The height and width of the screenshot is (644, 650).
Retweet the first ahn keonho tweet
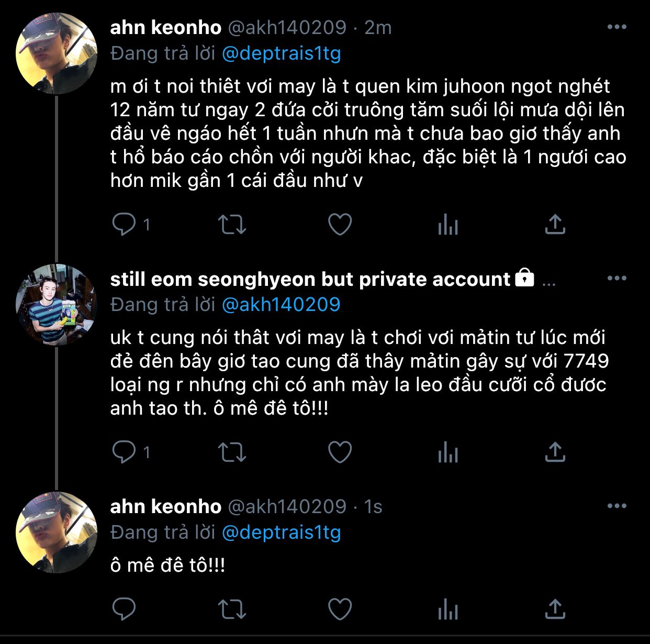point(232,225)
